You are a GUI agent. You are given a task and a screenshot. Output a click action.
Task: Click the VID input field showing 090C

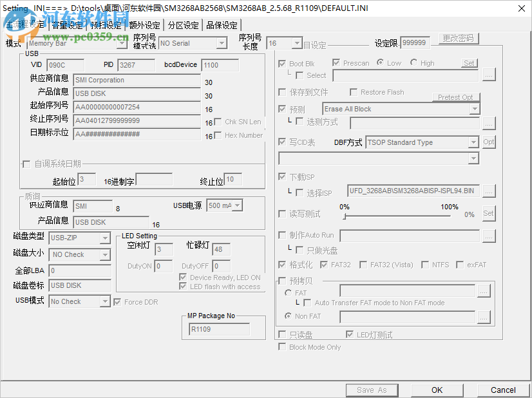pos(64,65)
